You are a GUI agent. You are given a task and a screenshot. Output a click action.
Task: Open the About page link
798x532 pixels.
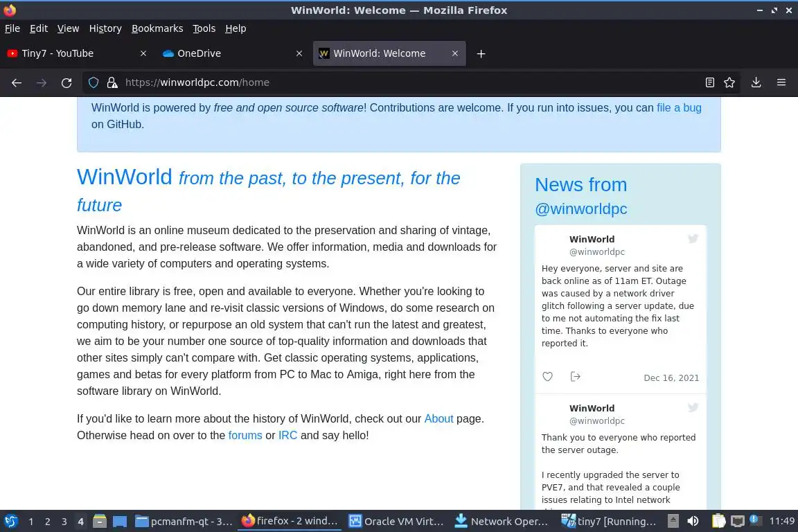click(438, 418)
